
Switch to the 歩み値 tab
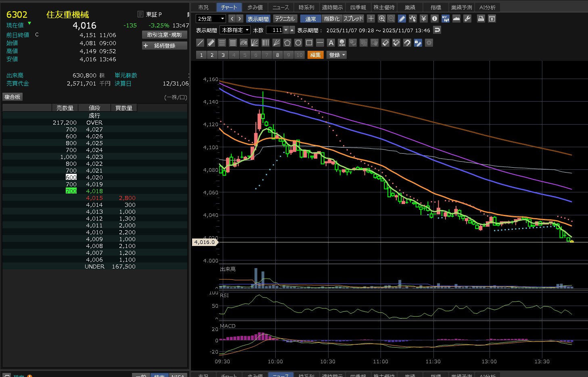click(255, 7)
